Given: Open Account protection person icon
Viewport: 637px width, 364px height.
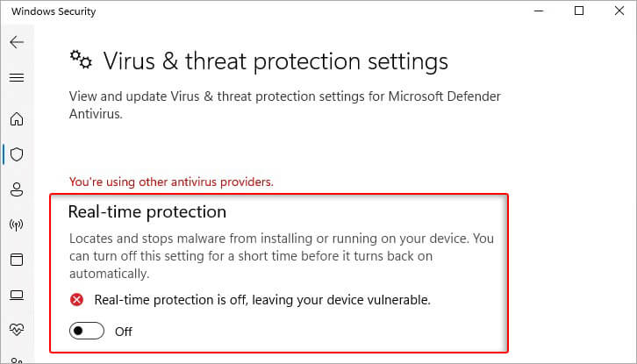Looking at the screenshot, I should [x=17, y=189].
